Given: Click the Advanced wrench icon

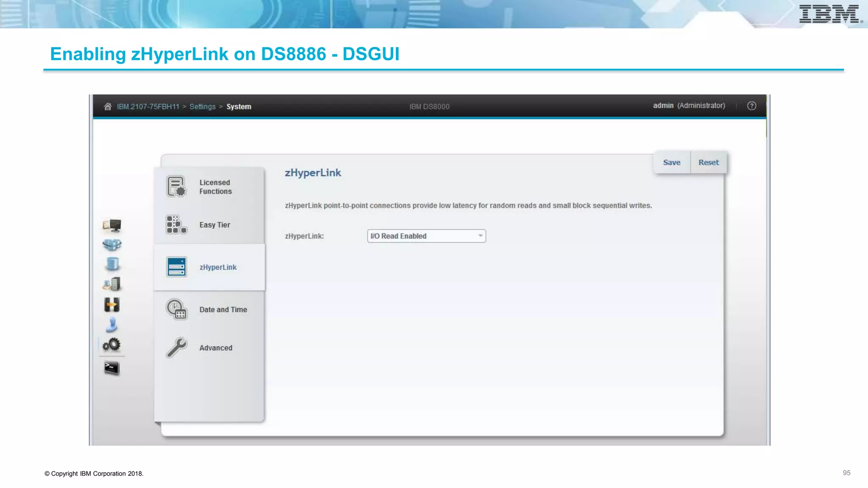Looking at the screenshot, I should pos(176,347).
